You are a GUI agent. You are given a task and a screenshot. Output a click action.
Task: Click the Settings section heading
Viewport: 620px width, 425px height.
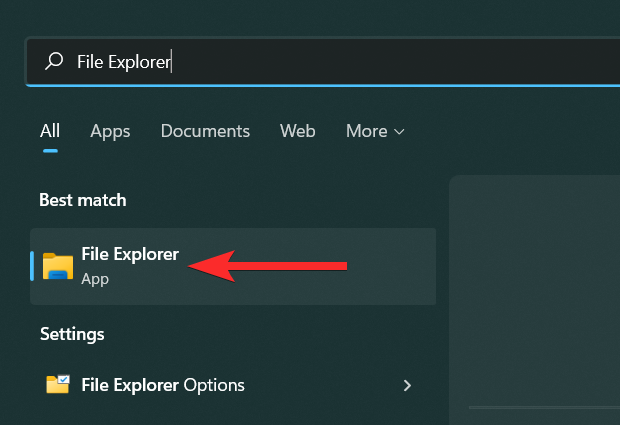point(72,334)
